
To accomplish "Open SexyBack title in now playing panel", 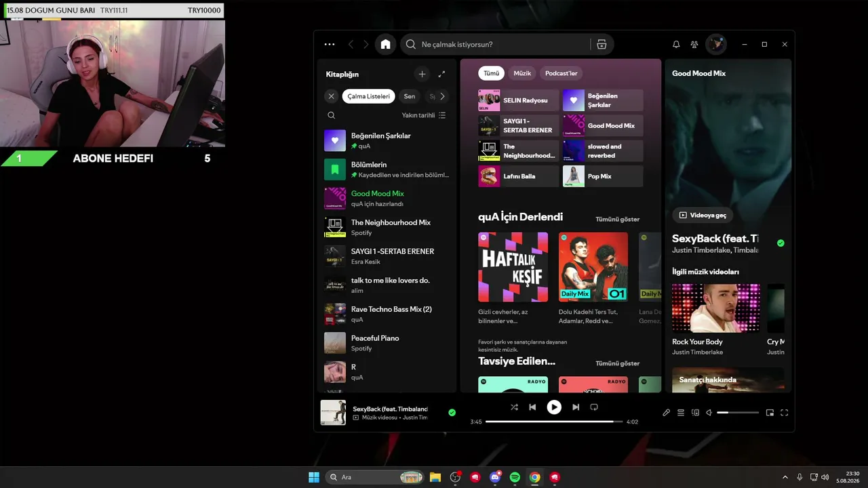I will tap(715, 239).
